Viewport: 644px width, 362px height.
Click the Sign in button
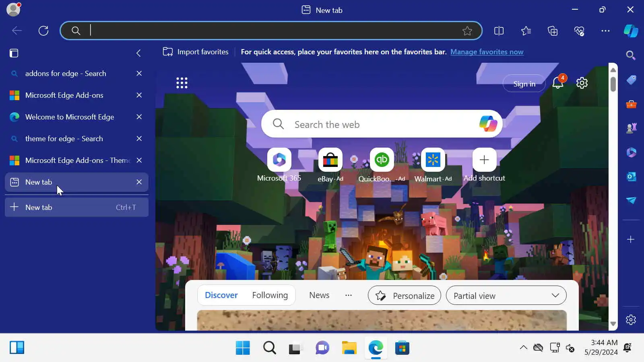tap(524, 84)
